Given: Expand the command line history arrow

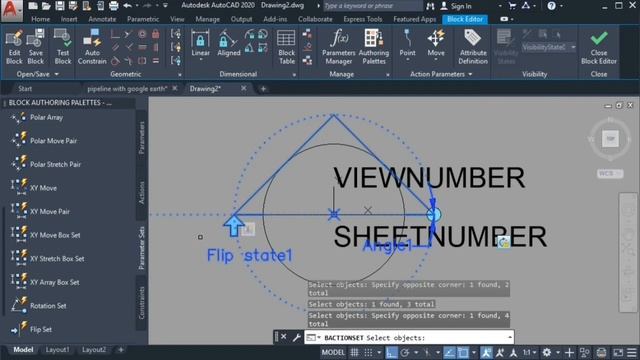Looking at the screenshot, I should pyautogui.click(x=510, y=337).
